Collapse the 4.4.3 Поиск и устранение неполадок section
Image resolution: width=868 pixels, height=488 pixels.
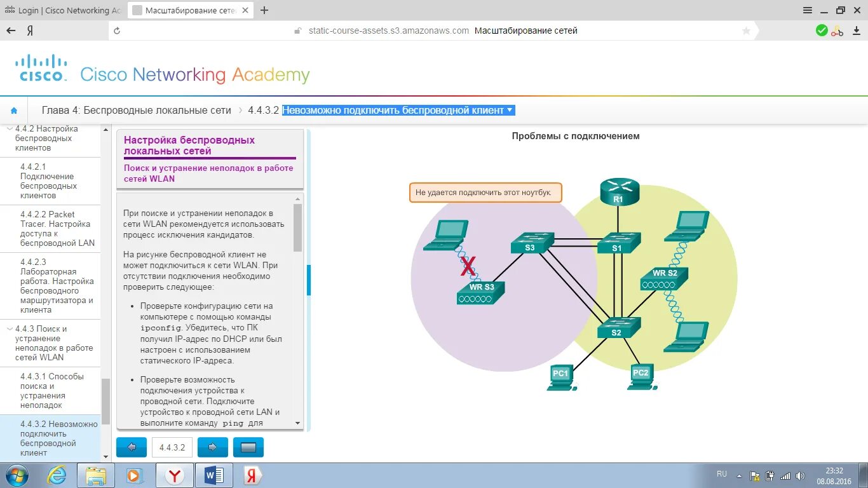point(10,329)
